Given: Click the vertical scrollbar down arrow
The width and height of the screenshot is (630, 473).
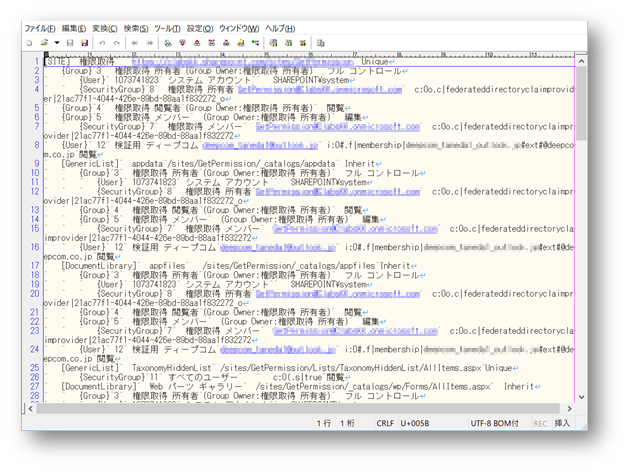Looking at the screenshot, I should coord(582,397).
